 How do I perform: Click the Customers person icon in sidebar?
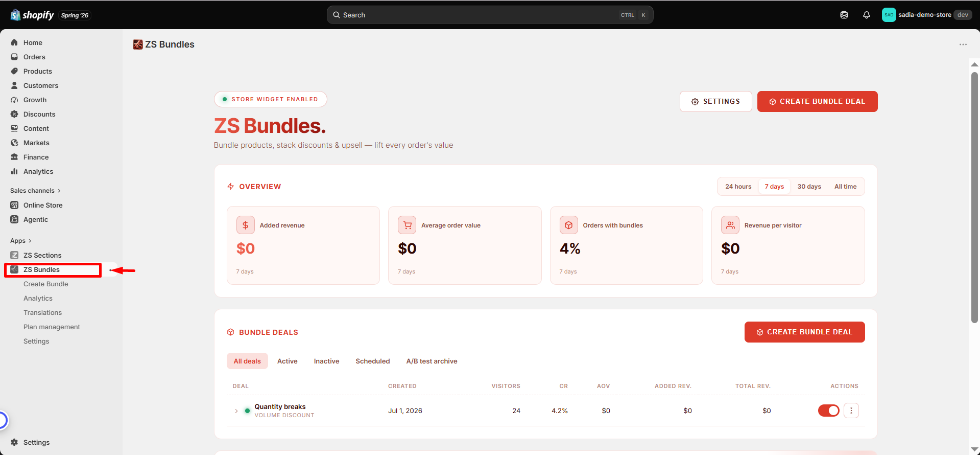coord(14,85)
